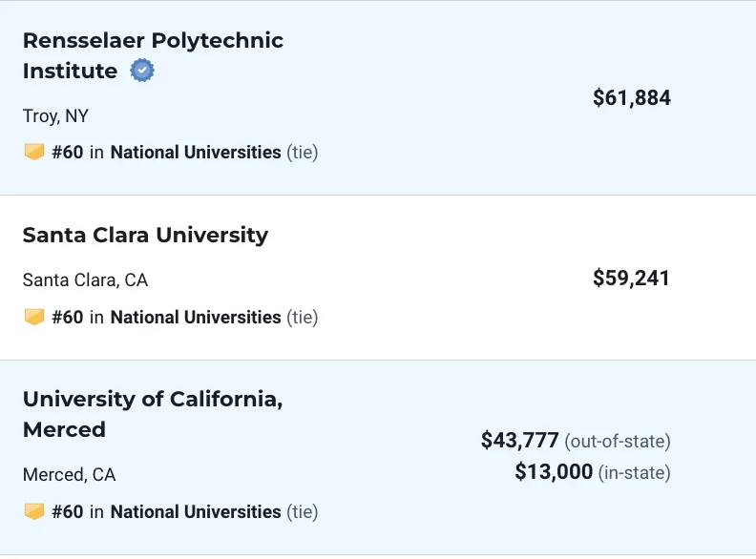
Task: Click the Santa Clara, CA location text
Action: click(85, 280)
